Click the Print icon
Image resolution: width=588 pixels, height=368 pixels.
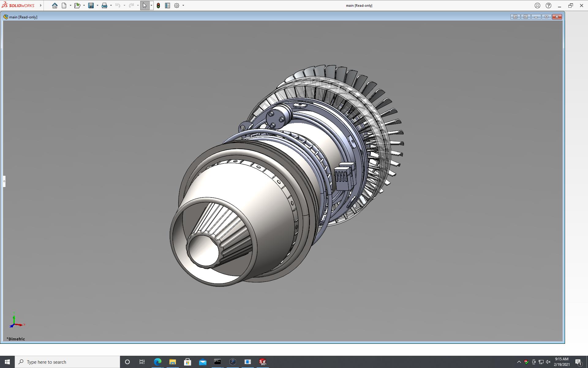click(104, 6)
